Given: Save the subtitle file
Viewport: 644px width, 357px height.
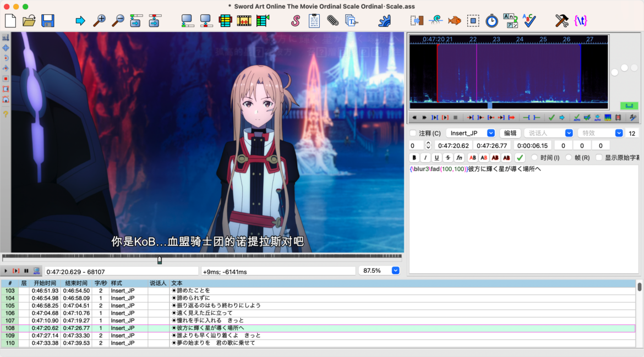Looking at the screenshot, I should (48, 20).
